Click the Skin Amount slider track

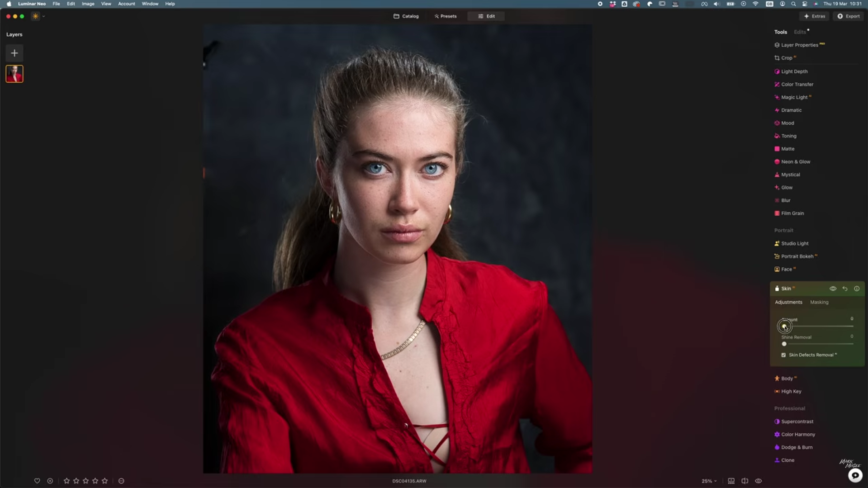click(818, 326)
